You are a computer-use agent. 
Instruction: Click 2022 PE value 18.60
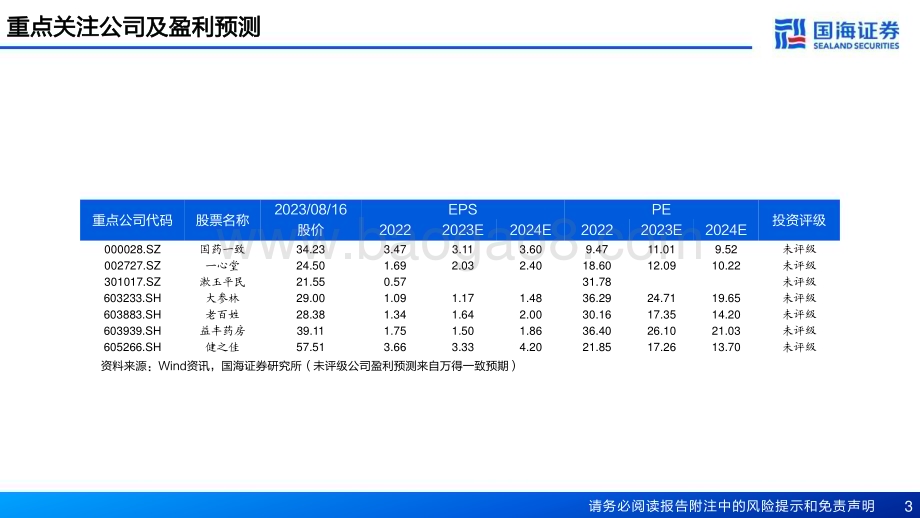[x=597, y=266]
